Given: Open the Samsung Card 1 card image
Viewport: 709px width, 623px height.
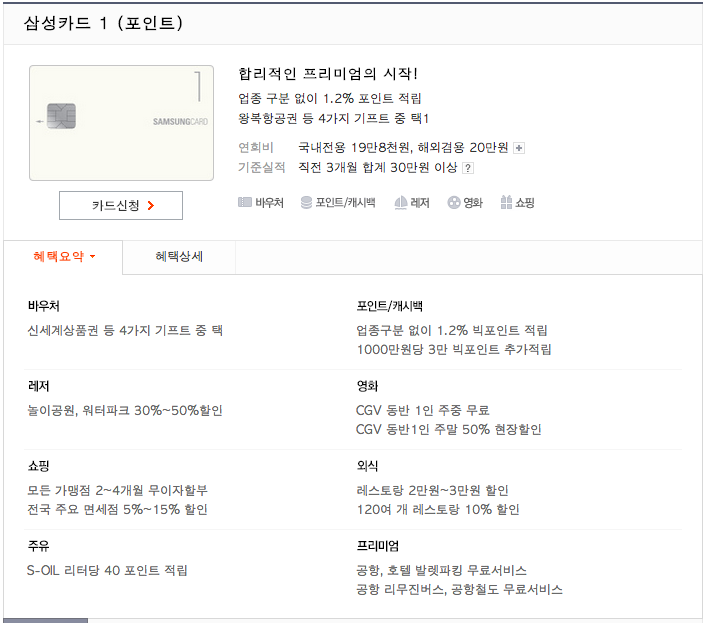Looking at the screenshot, I should tap(122, 123).
